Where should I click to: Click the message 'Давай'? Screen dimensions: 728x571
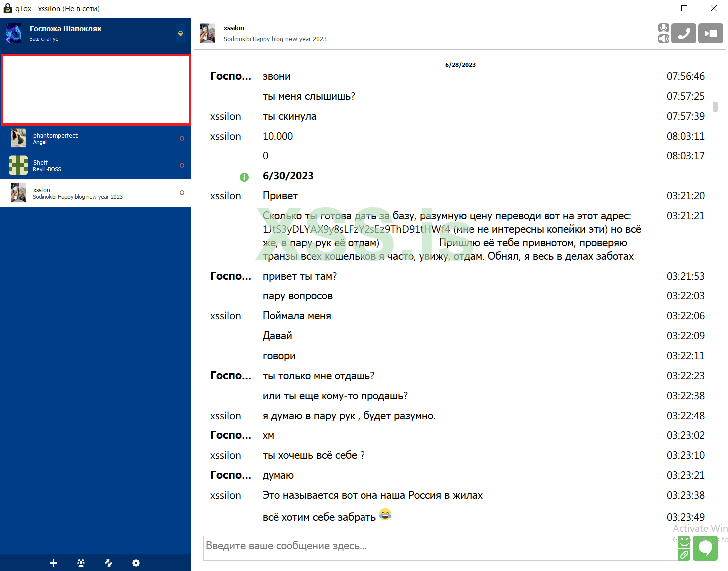point(277,336)
